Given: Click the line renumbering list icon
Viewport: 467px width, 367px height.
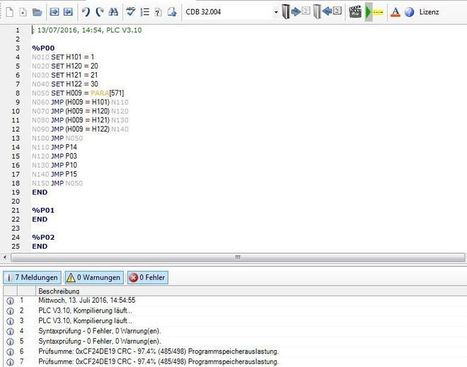Looking at the screenshot, I should pos(145,12).
